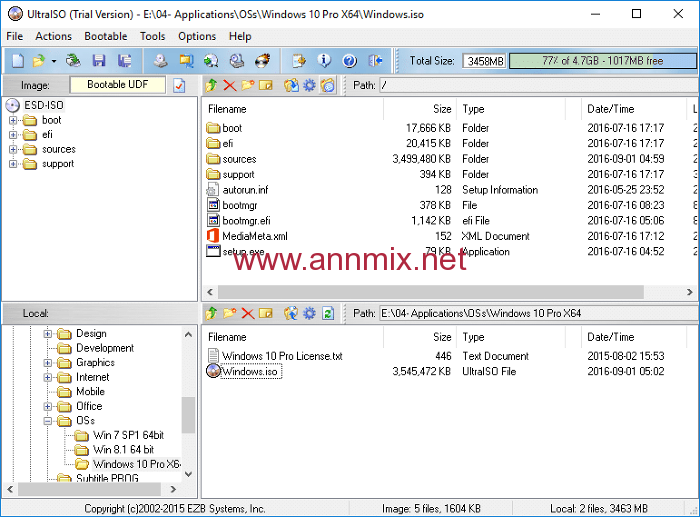Click the gear Properties icon in image toolbar
This screenshot has width=700, height=517.
(x=309, y=85)
